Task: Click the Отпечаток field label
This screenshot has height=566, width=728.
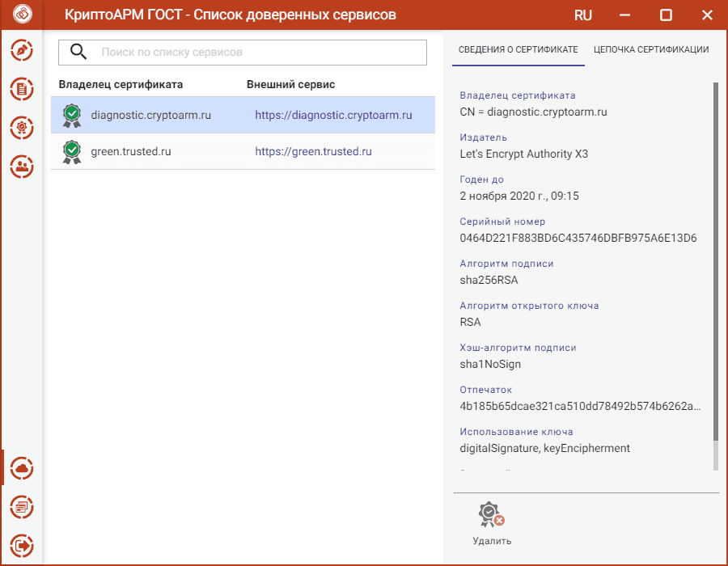Action: coord(485,390)
